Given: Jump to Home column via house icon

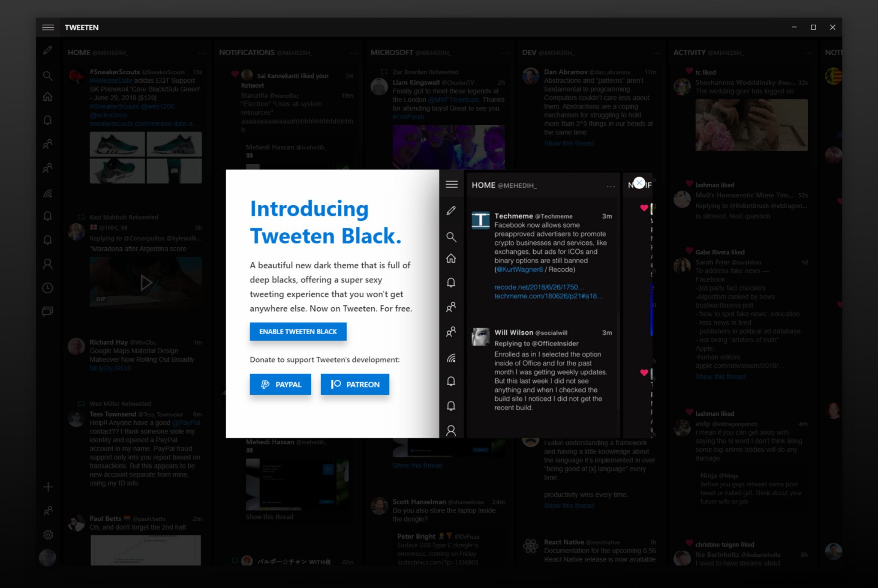Looking at the screenshot, I should pos(48,96).
